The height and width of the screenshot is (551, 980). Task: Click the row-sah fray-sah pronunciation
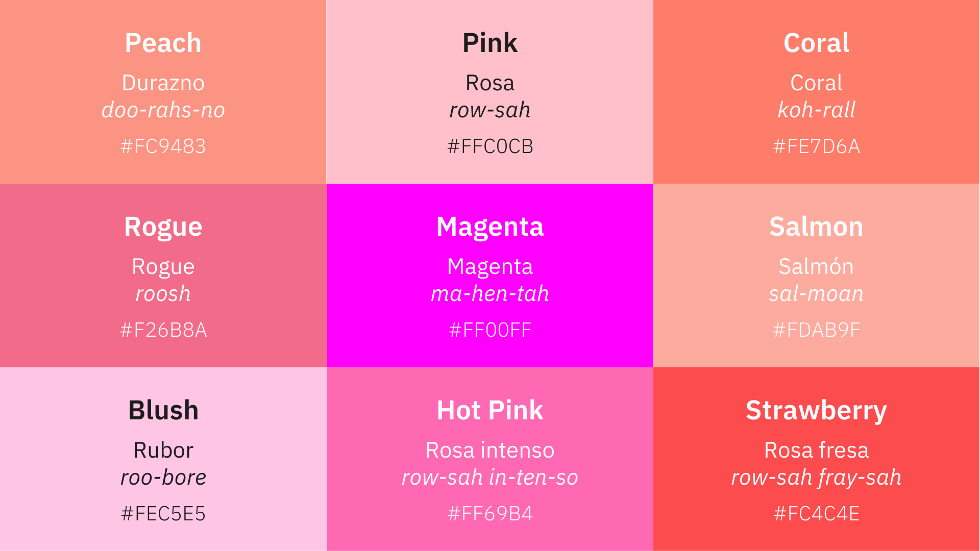pyautogui.click(x=816, y=478)
